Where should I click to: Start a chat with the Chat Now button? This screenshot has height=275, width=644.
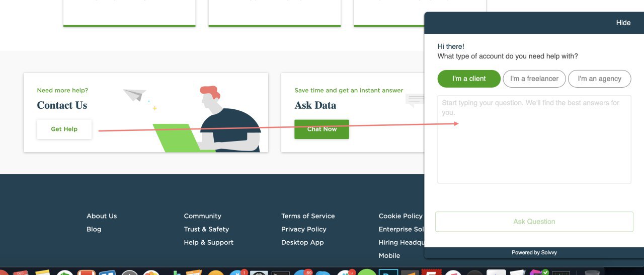[321, 129]
